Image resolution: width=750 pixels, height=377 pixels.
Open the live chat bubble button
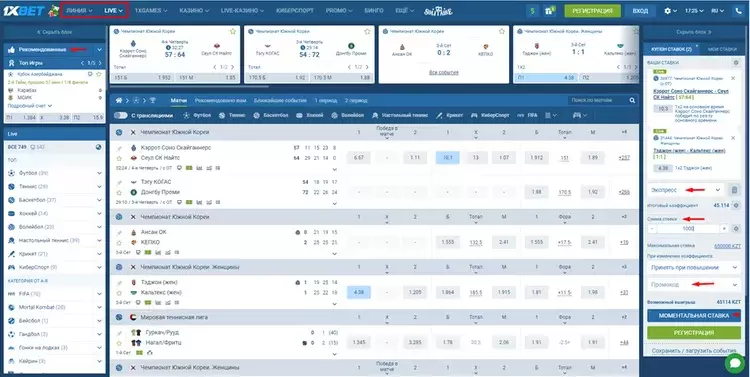pos(734,363)
